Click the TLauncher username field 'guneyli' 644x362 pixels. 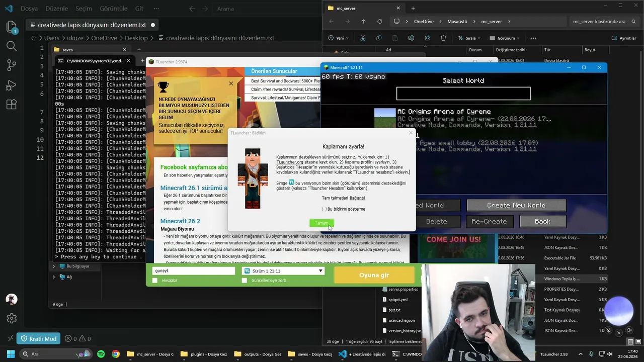(x=194, y=271)
